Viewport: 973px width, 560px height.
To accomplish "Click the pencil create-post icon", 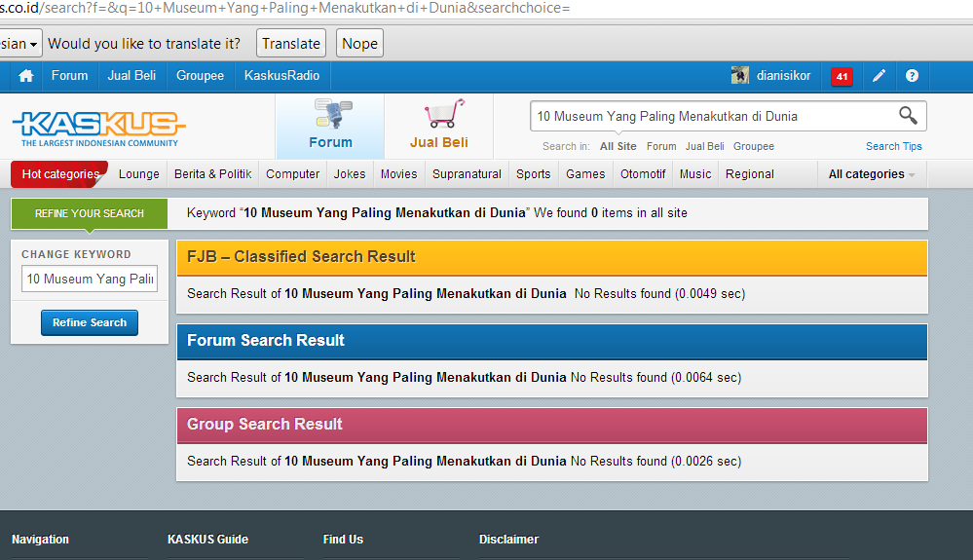I will click(879, 76).
